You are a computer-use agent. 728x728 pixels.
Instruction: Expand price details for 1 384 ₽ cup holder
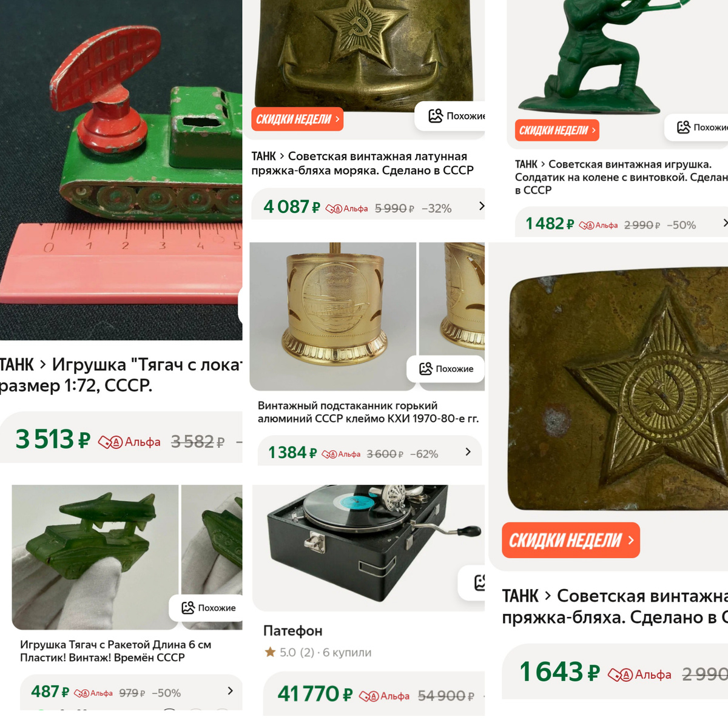tap(468, 451)
